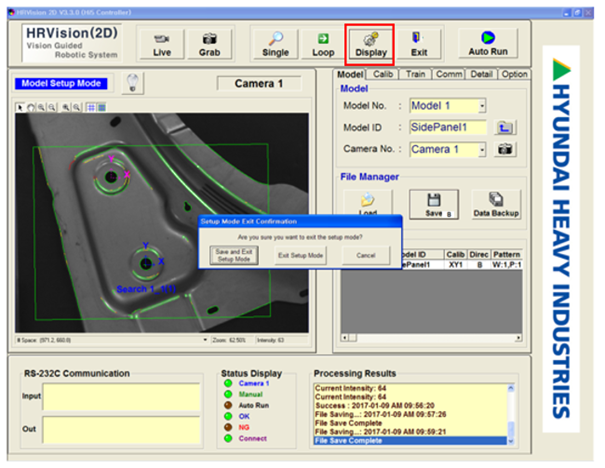This screenshot has width=605, height=468.
Task: Click model table left scroll arrow
Action: 345,338
